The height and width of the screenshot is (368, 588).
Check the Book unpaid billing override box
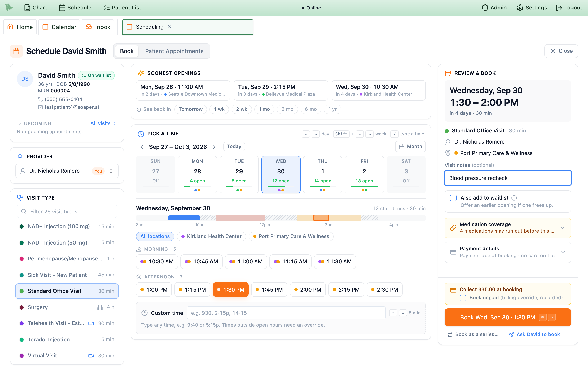click(463, 298)
